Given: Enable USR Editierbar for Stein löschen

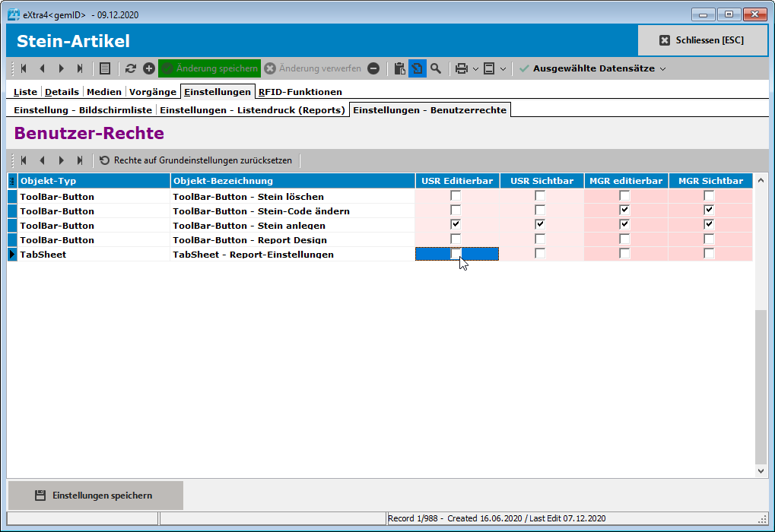Looking at the screenshot, I should tap(456, 196).
